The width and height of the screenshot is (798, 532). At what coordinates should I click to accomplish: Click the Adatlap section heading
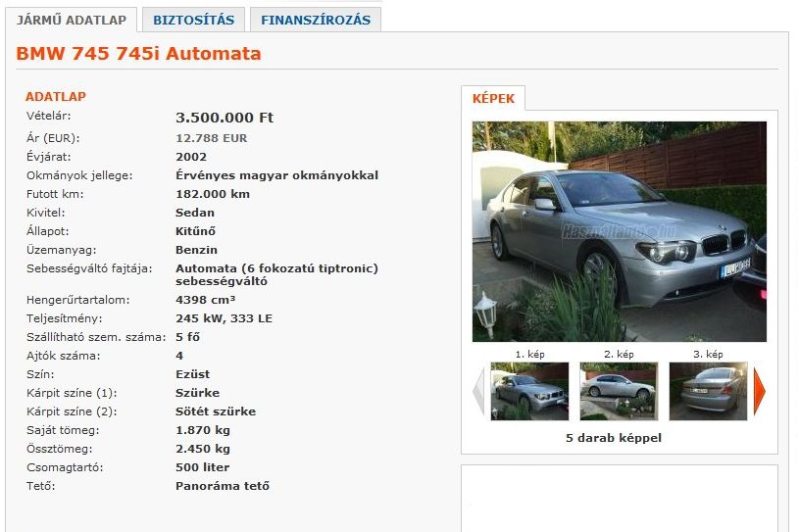pyautogui.click(x=56, y=97)
